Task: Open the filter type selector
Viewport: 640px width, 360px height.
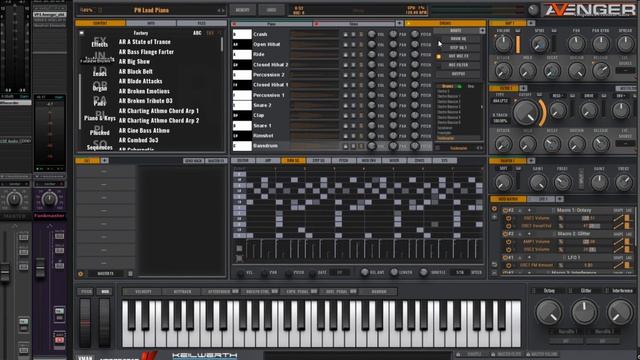Action: point(500,100)
